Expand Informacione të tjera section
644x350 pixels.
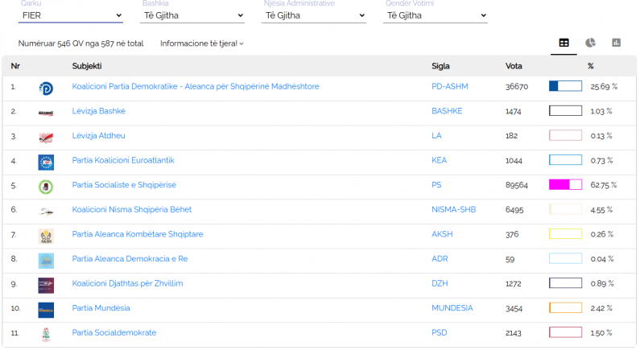point(202,43)
